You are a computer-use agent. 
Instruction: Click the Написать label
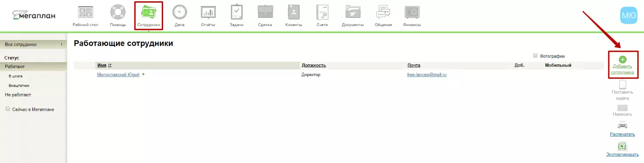coord(622,114)
